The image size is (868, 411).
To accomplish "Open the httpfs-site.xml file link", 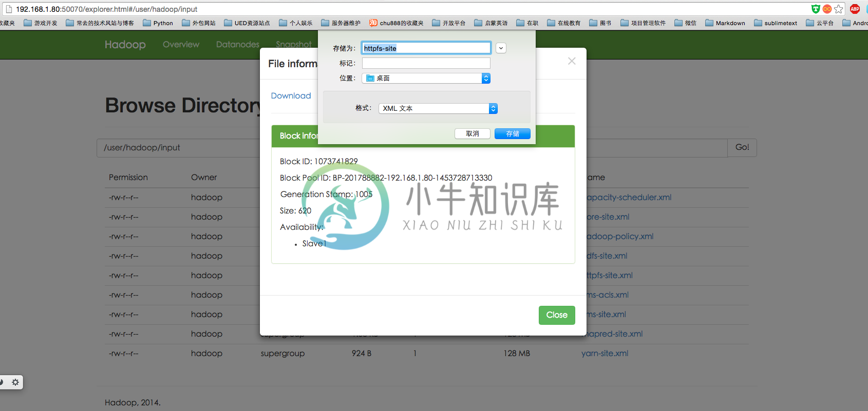I will [610, 276].
